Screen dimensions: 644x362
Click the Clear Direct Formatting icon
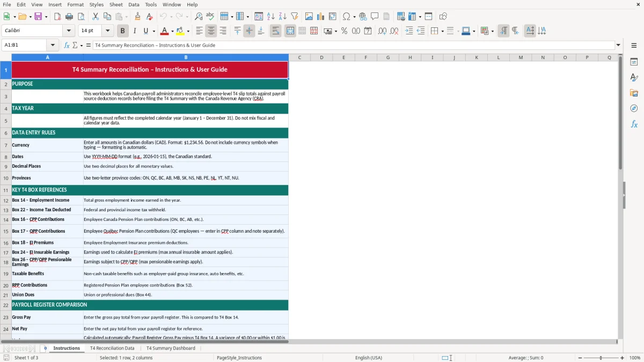pos(149,17)
